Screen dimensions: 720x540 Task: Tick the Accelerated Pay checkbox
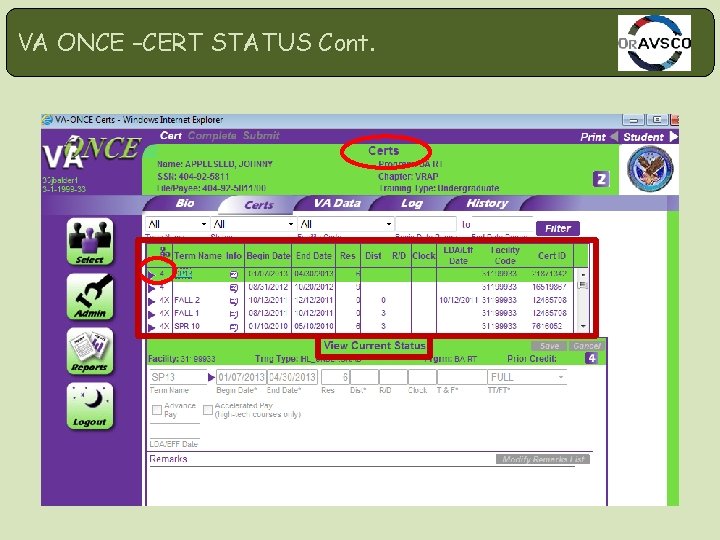pos(208,410)
